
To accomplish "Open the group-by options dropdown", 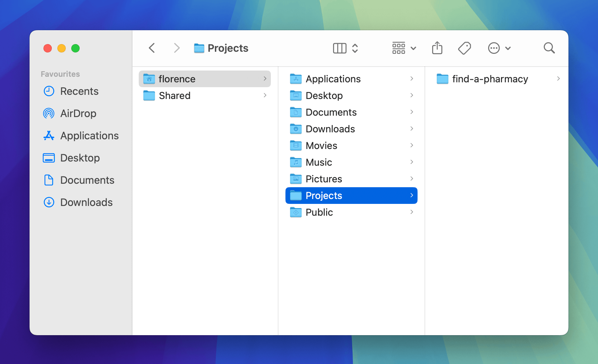I will 404,48.
